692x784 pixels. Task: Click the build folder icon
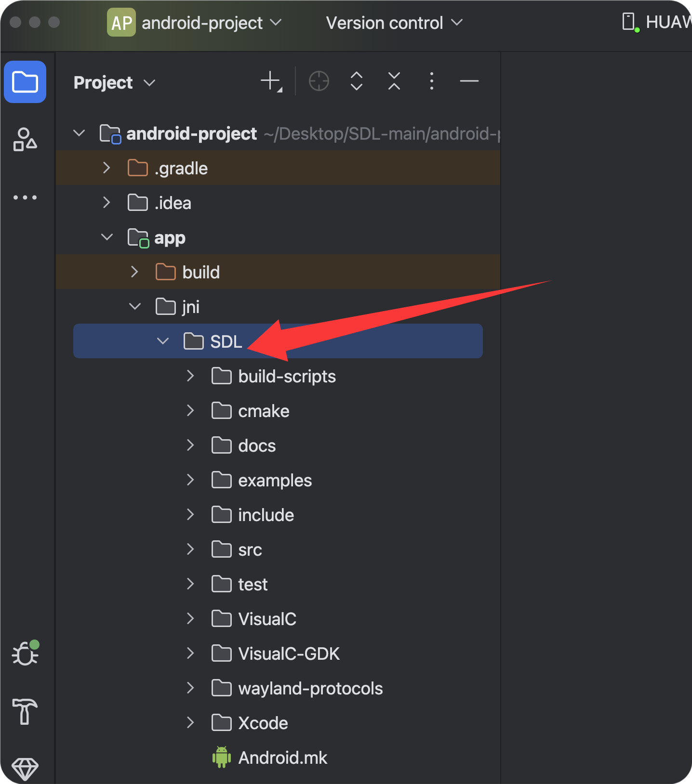(166, 272)
